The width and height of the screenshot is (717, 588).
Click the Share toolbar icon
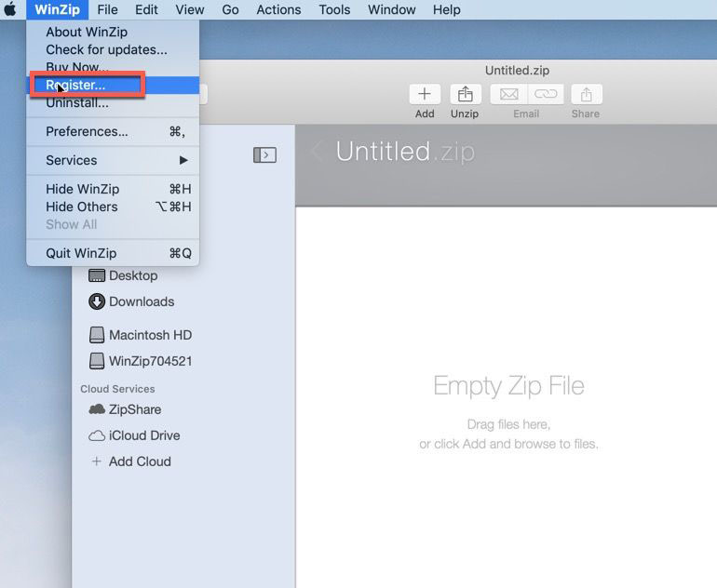pyautogui.click(x=587, y=94)
